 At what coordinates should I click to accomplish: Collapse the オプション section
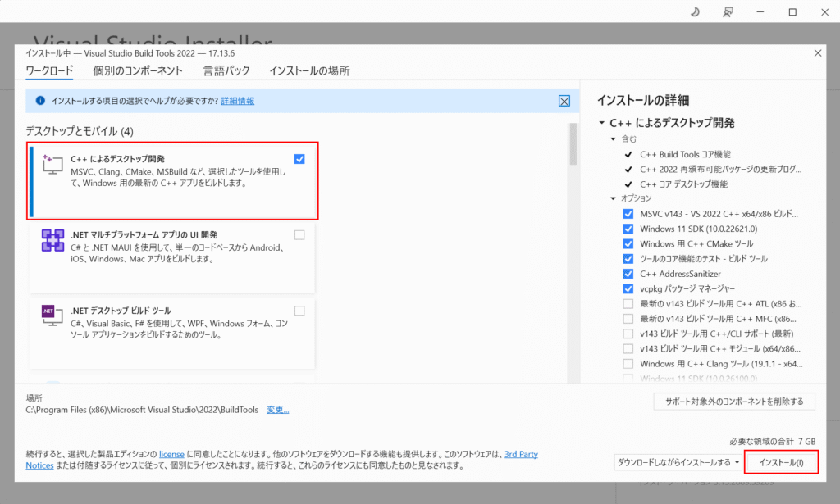pos(614,198)
